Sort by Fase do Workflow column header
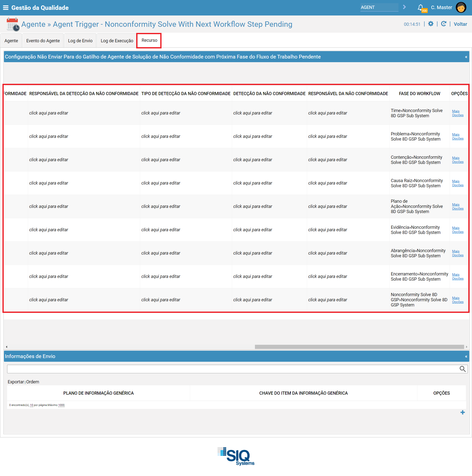This screenshot has width=472, height=476. [419, 94]
